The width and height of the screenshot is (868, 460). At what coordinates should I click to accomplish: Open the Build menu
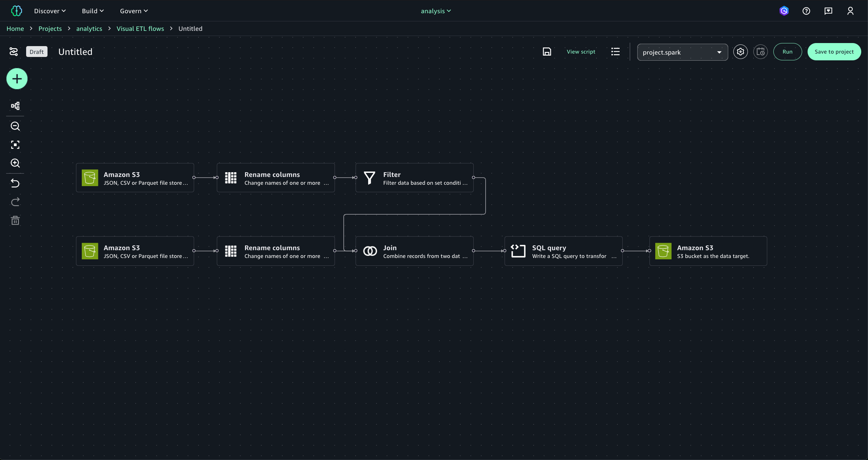[93, 11]
